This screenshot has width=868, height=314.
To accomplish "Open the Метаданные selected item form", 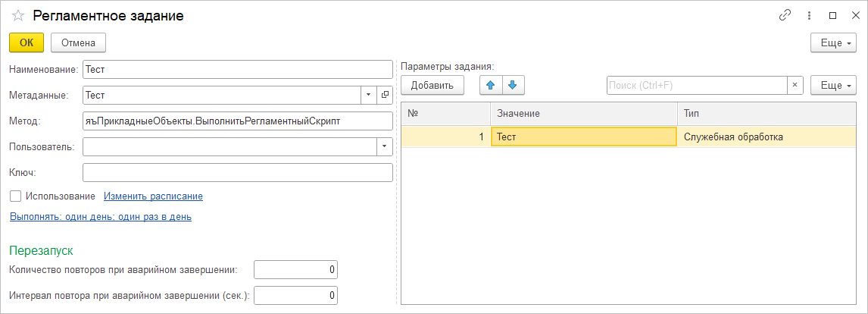I will (385, 95).
